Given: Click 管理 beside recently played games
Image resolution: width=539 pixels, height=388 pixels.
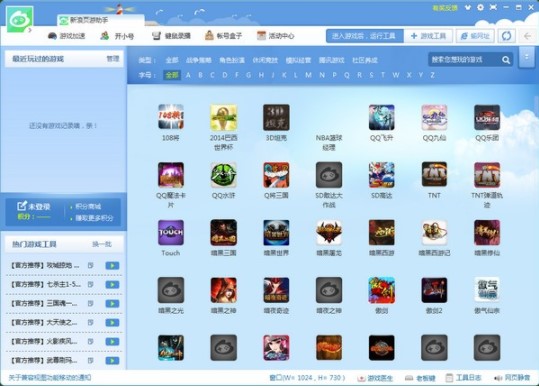Looking at the screenshot, I should click(x=113, y=59).
